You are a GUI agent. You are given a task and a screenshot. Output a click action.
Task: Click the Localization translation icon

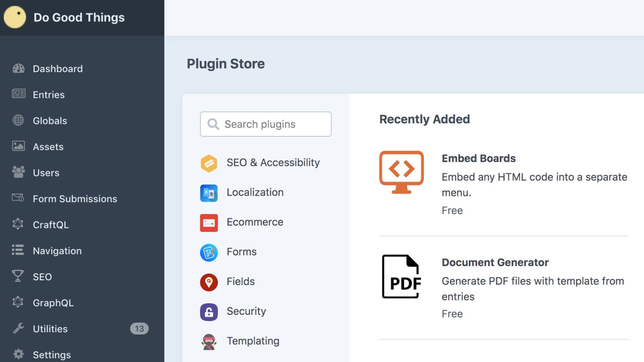[209, 193]
